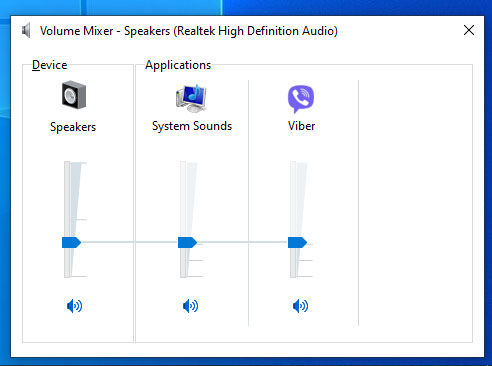The height and width of the screenshot is (366, 492).
Task: Click top of System Sounds volume track
Action: [x=183, y=167]
